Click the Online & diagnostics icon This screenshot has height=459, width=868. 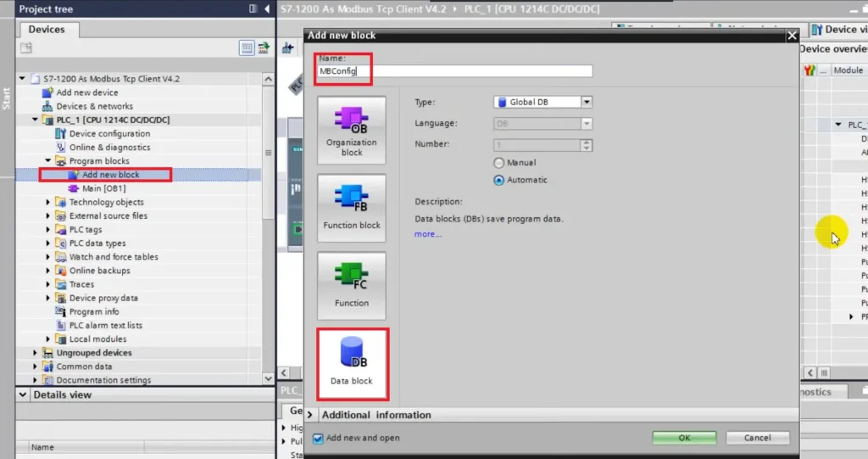tap(61, 147)
